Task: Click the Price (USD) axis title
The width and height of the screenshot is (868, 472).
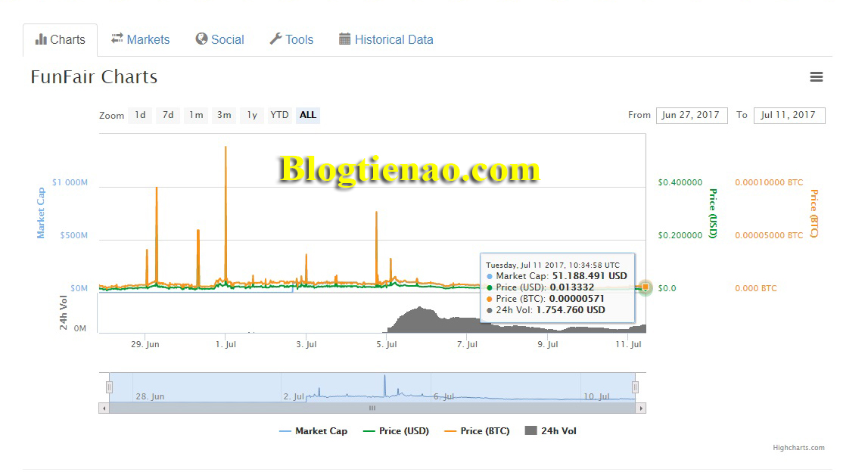Action: coord(713,213)
